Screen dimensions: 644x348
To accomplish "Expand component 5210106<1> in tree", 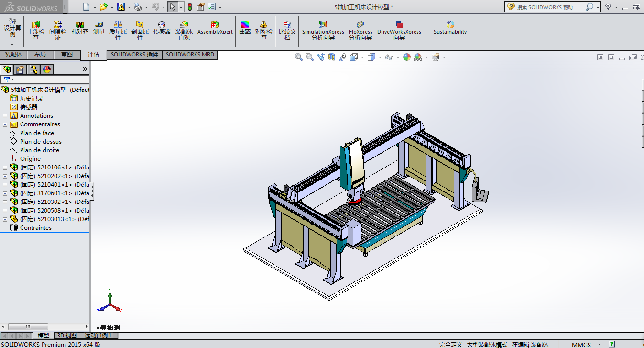I will [x=5, y=168].
